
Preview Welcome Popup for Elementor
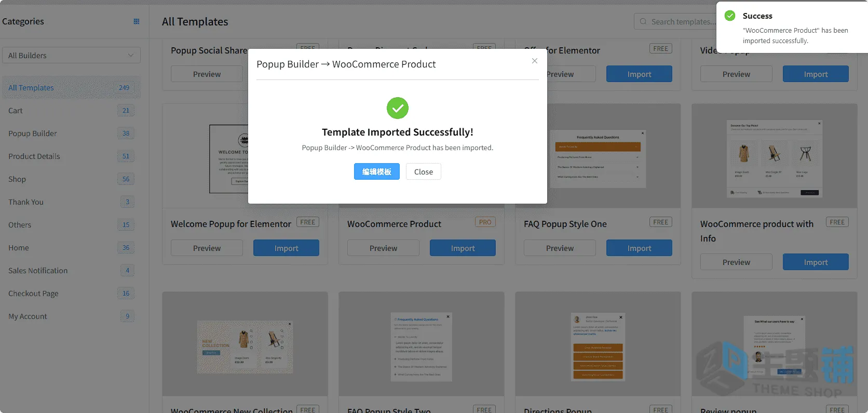pos(207,248)
